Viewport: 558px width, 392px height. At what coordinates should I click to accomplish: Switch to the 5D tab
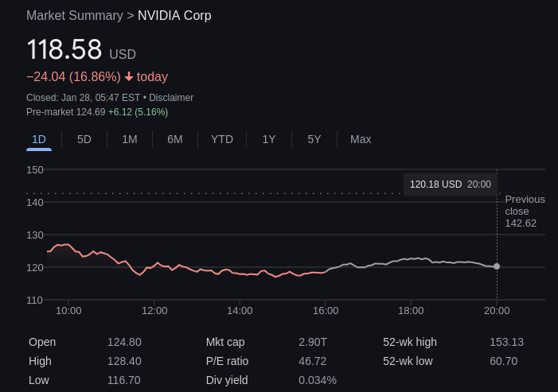84,139
